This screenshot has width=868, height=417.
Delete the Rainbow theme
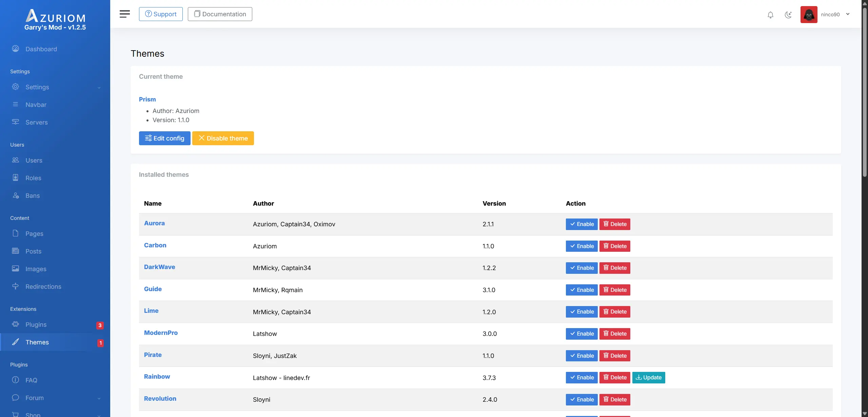(615, 377)
